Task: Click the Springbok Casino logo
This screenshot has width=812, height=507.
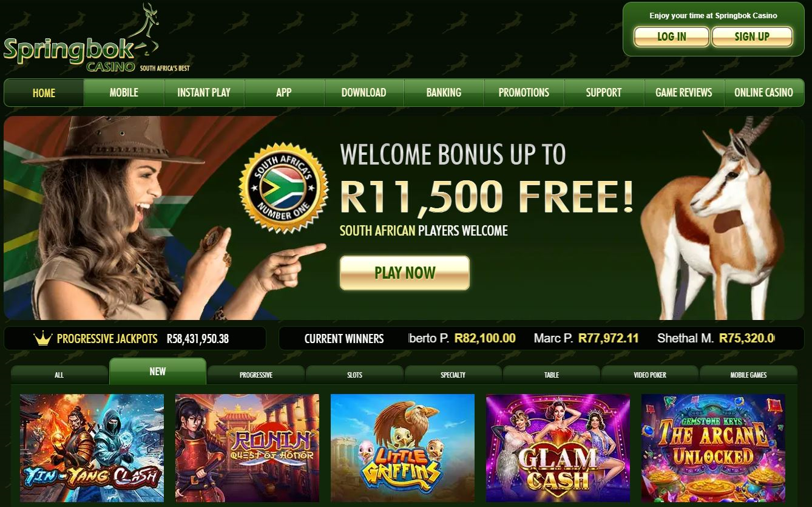Action: point(96,39)
